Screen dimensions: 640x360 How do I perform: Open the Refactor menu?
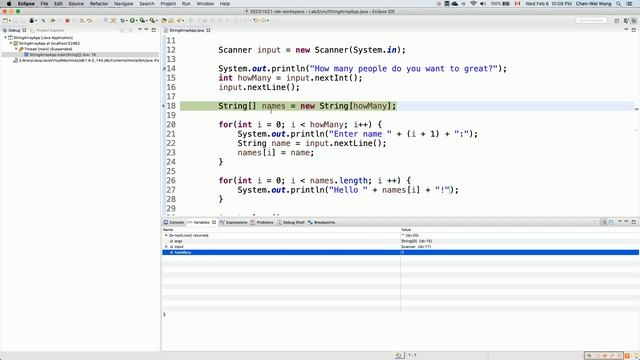coord(99,4)
